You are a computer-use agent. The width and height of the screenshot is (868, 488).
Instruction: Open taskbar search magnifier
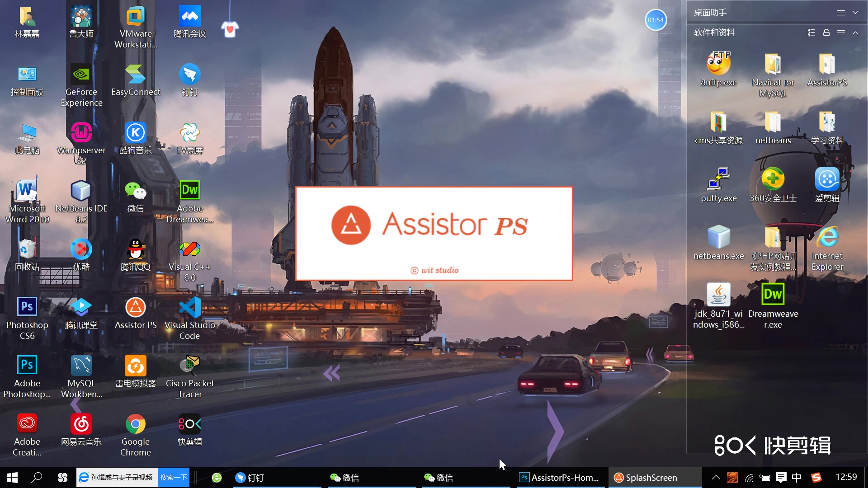tap(37, 477)
